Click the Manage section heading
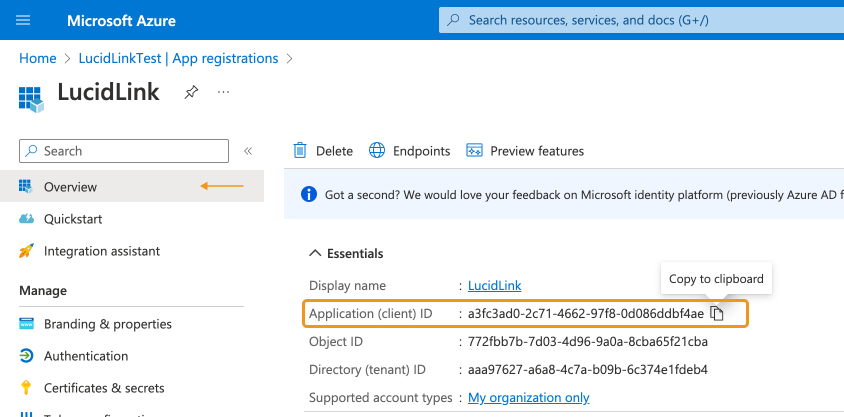 tap(43, 291)
